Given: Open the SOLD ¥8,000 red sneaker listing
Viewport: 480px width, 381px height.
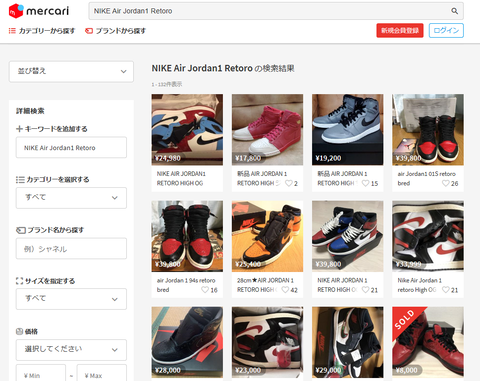Looking at the screenshot, I should [428, 342].
